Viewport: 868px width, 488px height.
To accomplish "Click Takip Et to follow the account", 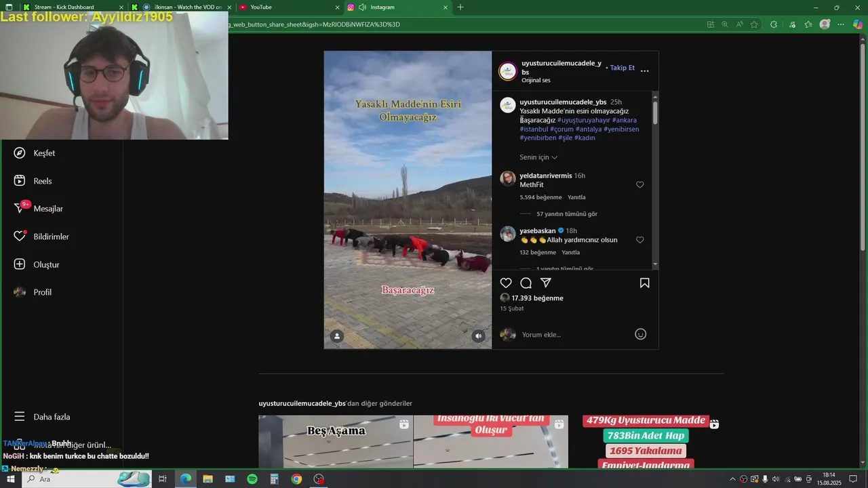I will pyautogui.click(x=622, y=68).
